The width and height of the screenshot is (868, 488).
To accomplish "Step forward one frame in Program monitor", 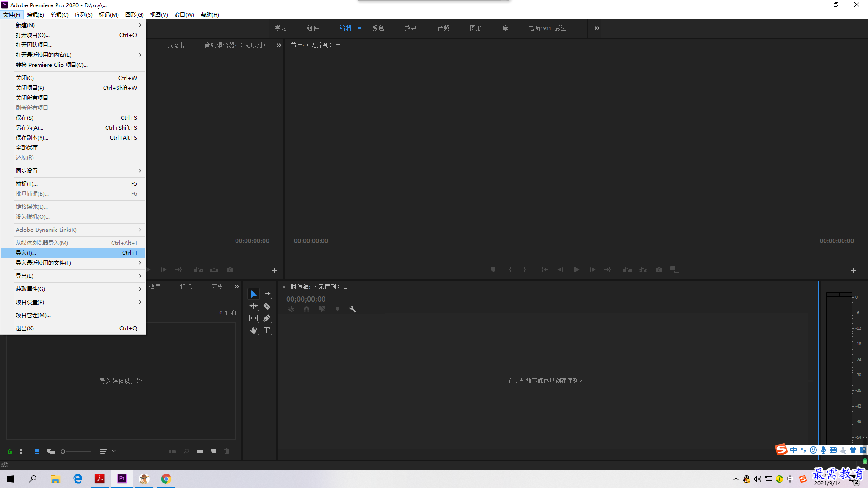I will coord(592,270).
